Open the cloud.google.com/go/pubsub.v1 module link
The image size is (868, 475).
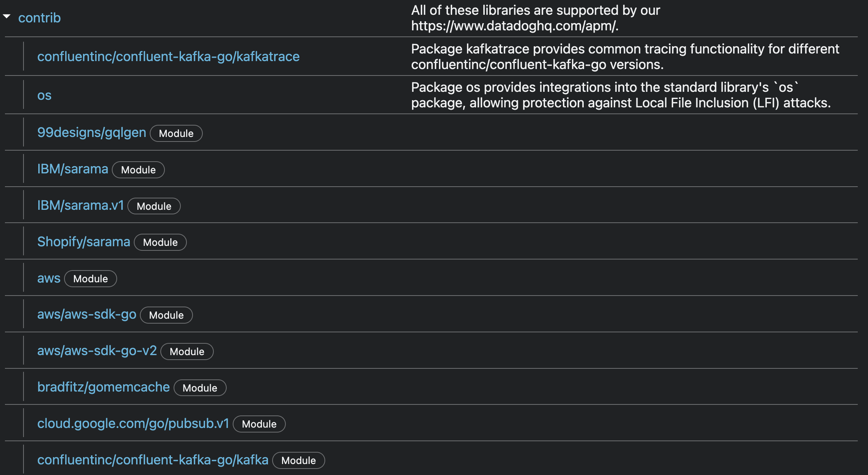[x=133, y=423]
